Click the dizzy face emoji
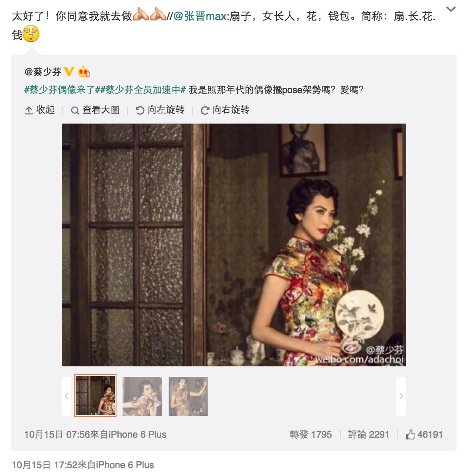The width and height of the screenshot is (466, 476). (x=31, y=34)
